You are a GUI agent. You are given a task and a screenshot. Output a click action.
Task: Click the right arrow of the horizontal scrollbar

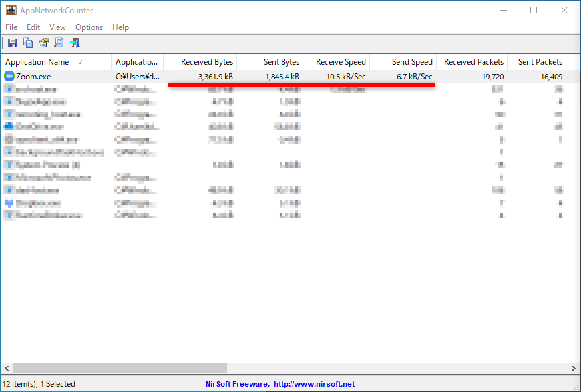[x=573, y=368]
